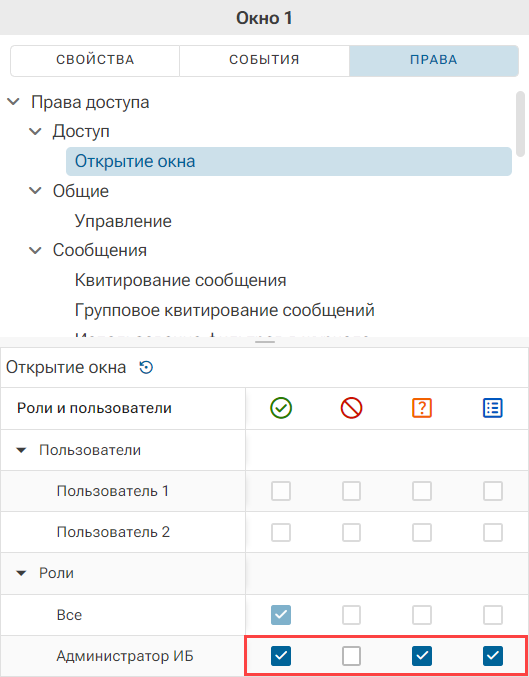Image resolution: width=529 pixels, height=677 pixels.
Task: Click the orange question mark column icon
Action: [x=422, y=408]
